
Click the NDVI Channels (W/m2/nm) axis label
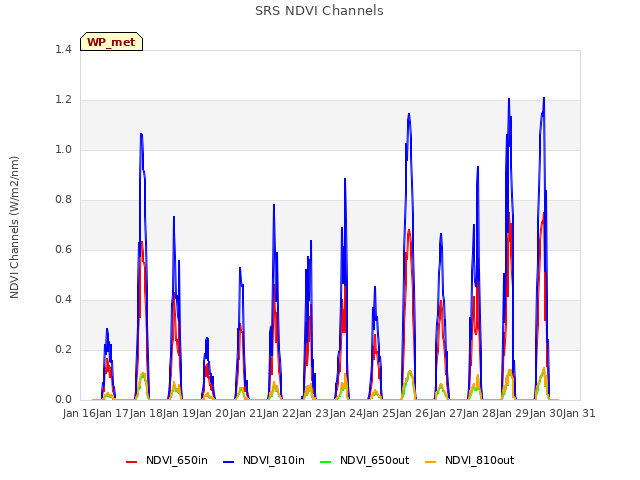point(14,227)
